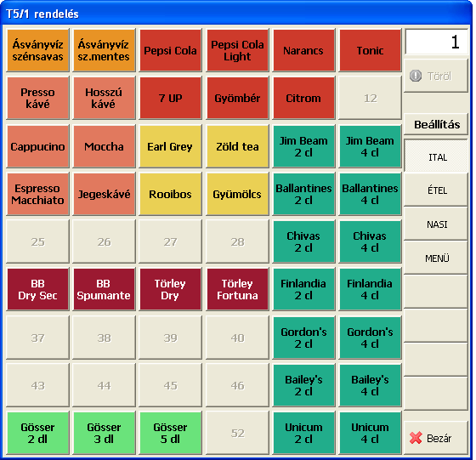476x460 pixels.
Task: Add Gyümölcs tea
Action: (237, 194)
